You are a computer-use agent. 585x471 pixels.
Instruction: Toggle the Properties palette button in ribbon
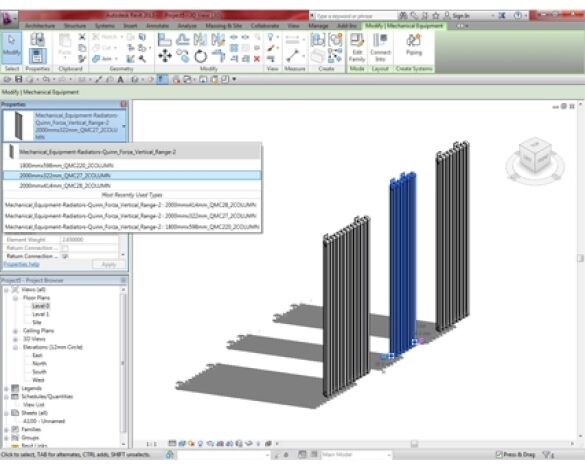tap(37, 56)
